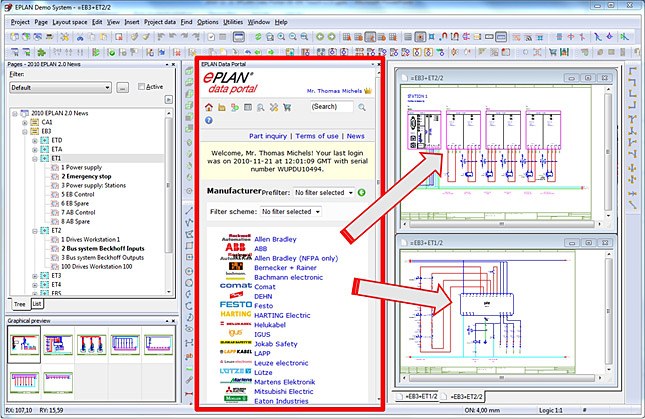The image size is (645, 419).
Task: Switch to the =EB3+ET2/2 document tab
Action: pyautogui.click(x=462, y=397)
